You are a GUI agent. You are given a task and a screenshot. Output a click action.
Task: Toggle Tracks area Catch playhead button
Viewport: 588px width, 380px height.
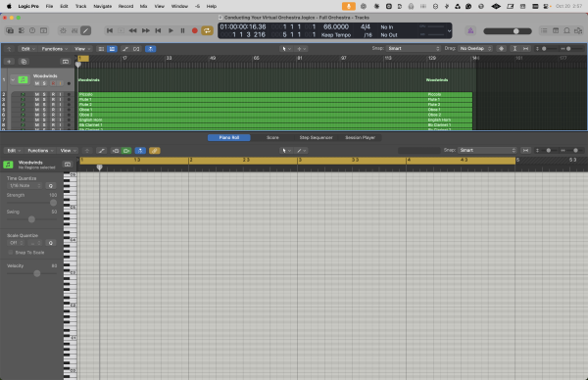click(150, 49)
